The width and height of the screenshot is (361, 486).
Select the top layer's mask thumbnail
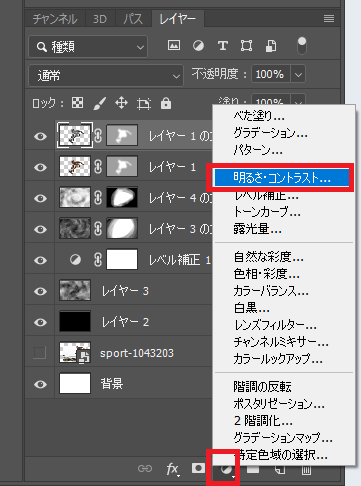point(122,135)
